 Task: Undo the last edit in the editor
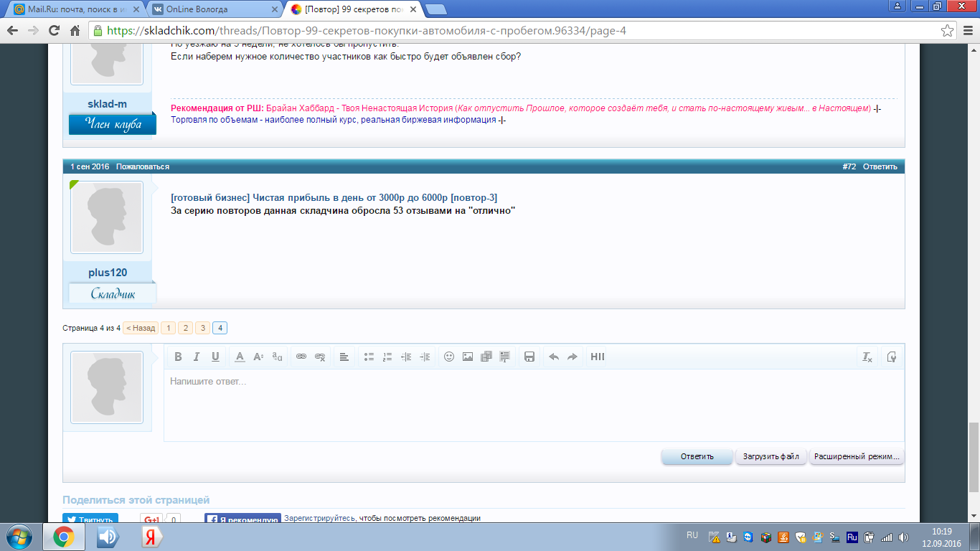(x=554, y=357)
